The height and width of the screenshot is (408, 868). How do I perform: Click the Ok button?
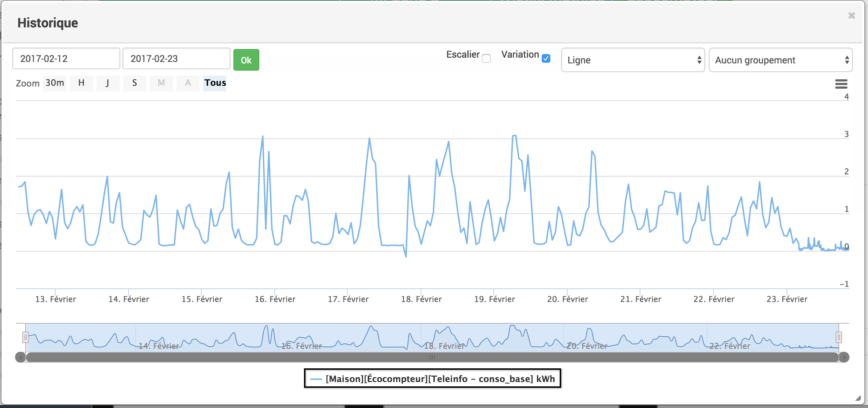coord(246,60)
